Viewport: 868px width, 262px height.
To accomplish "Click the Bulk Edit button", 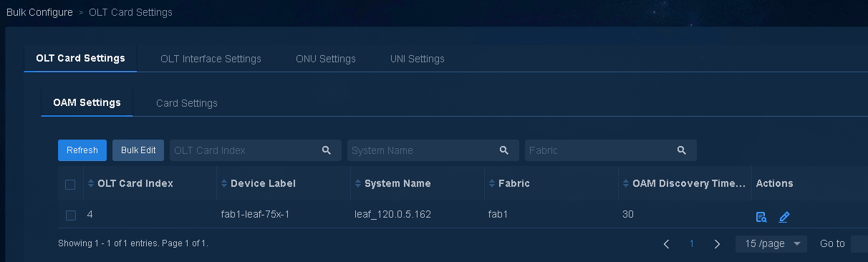I will tap(138, 150).
